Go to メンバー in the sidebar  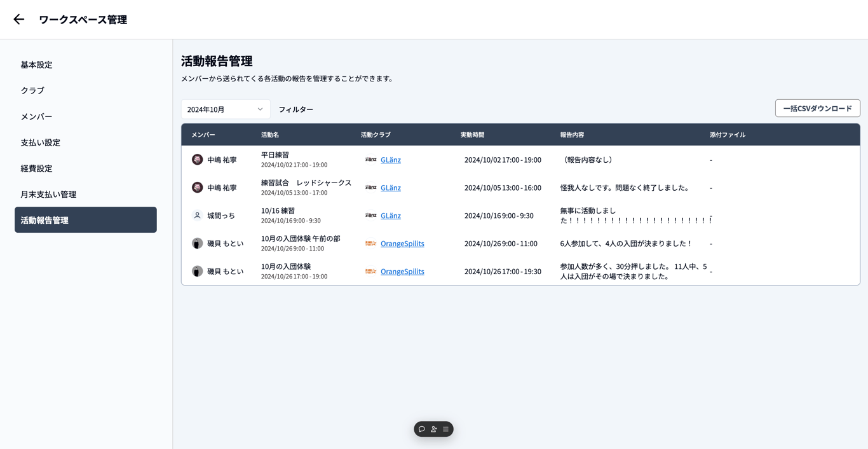pyautogui.click(x=36, y=116)
